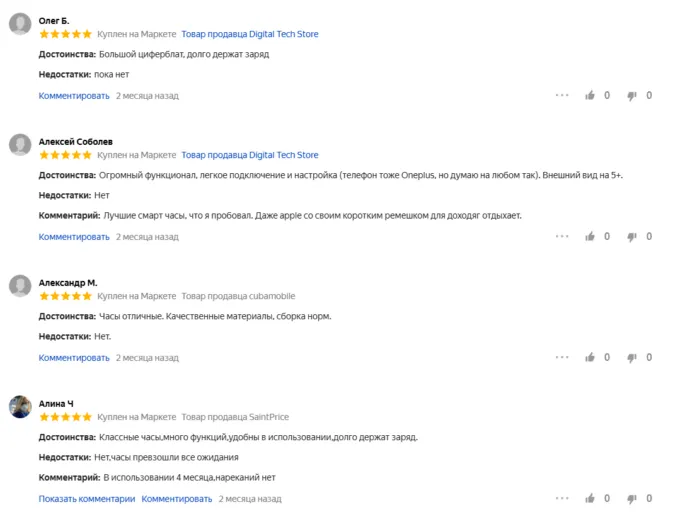The height and width of the screenshot is (524, 680).
Task: Click Комментировать under Александр М.'s review
Action: coord(74,358)
